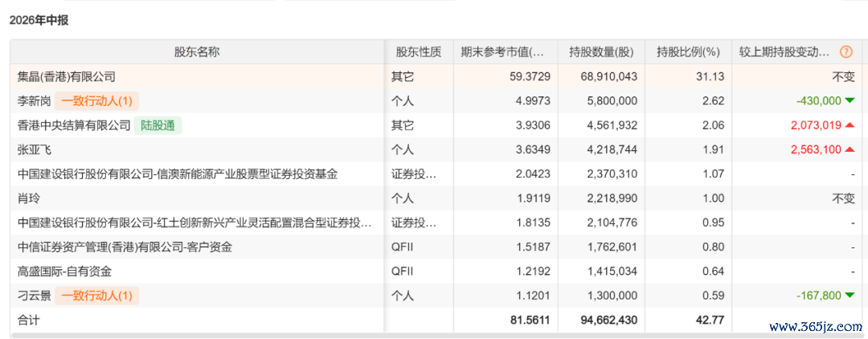Select the 张亚飞 shareholder name
Viewport: 868px width, 339px height.
click(31, 150)
